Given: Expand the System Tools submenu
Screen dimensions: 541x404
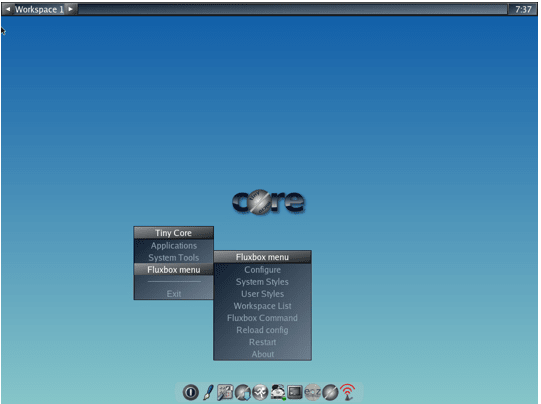Looking at the screenshot, I should [x=174, y=258].
